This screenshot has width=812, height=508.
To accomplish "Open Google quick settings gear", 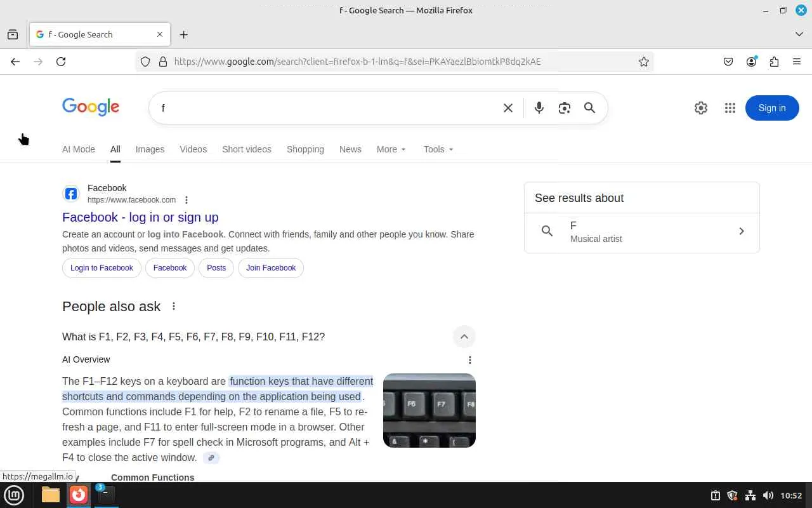I will pyautogui.click(x=701, y=108).
